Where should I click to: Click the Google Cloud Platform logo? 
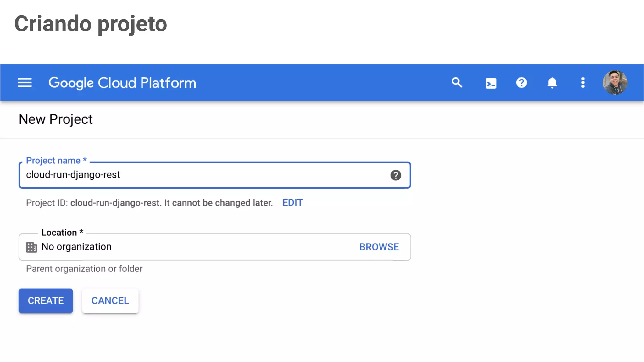coord(122,83)
